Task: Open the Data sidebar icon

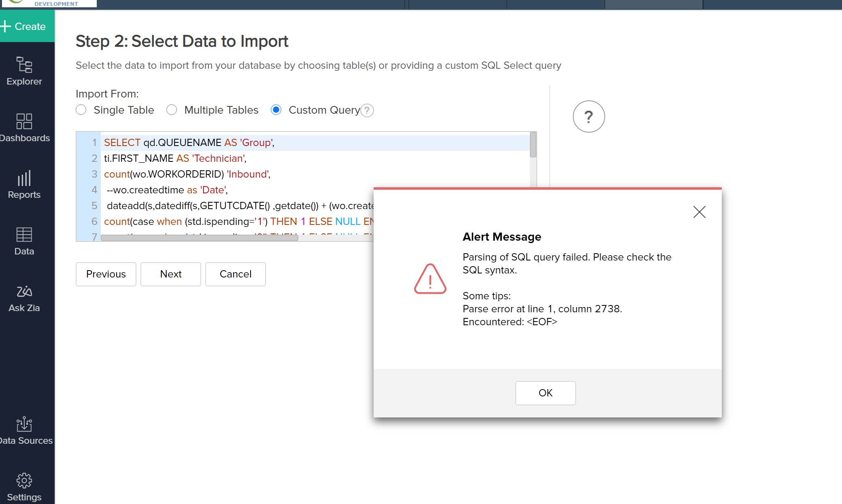Action: [x=24, y=241]
